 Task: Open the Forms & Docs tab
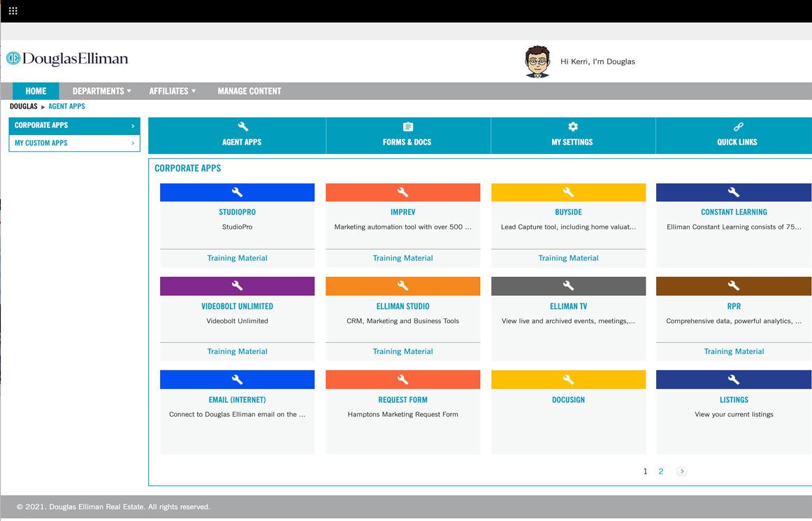coord(408,135)
